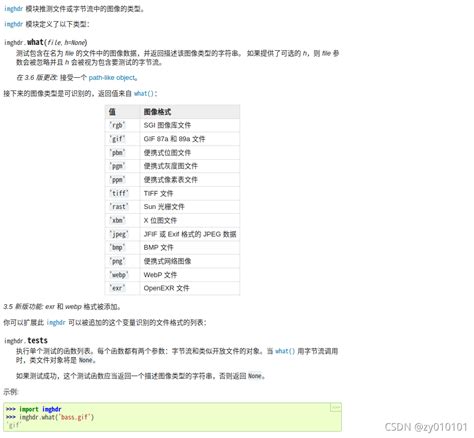The image size is (474, 438).
Task: Click the CSDN @zy010101 watermark
Action: click(426, 427)
